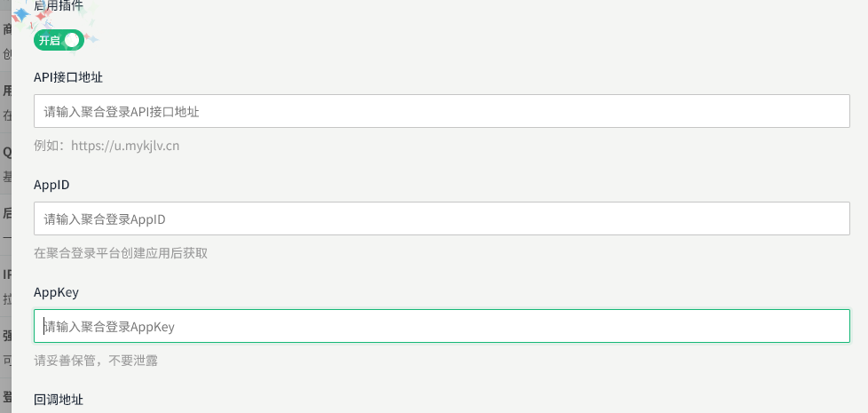Click the 请妥善保管，不要泄露 warning text

tap(97, 361)
